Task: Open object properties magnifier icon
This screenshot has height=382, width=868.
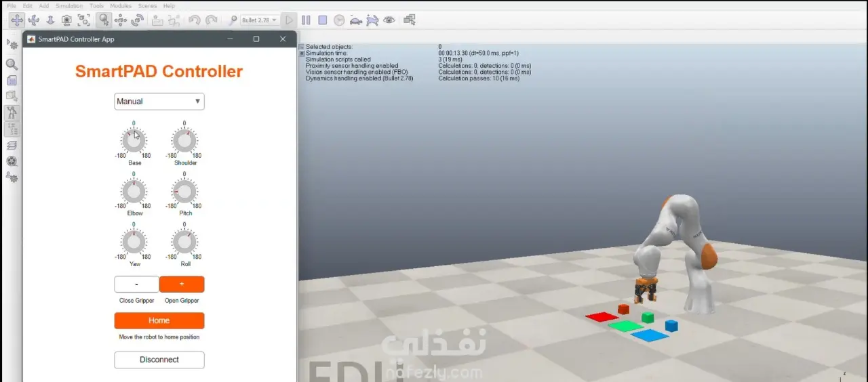Action: 12,64
